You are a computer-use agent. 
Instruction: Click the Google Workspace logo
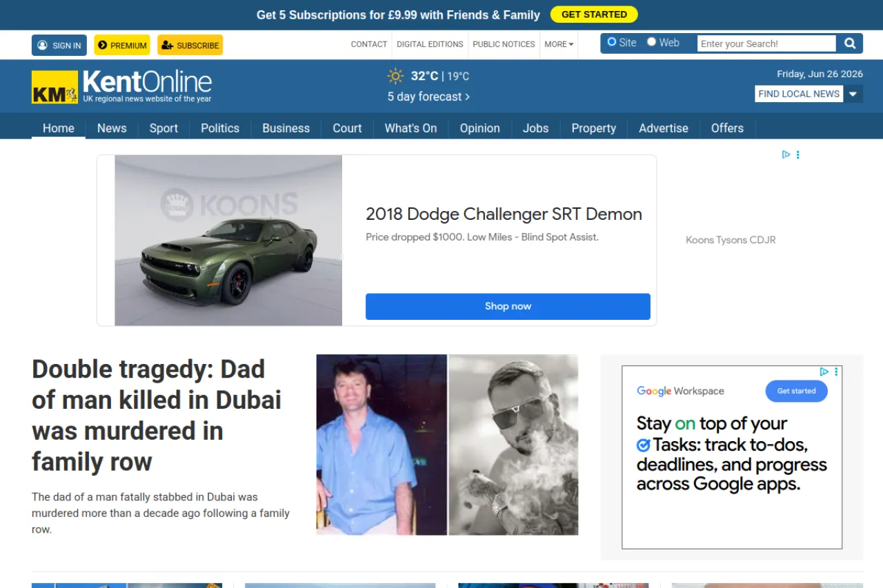pyautogui.click(x=680, y=391)
